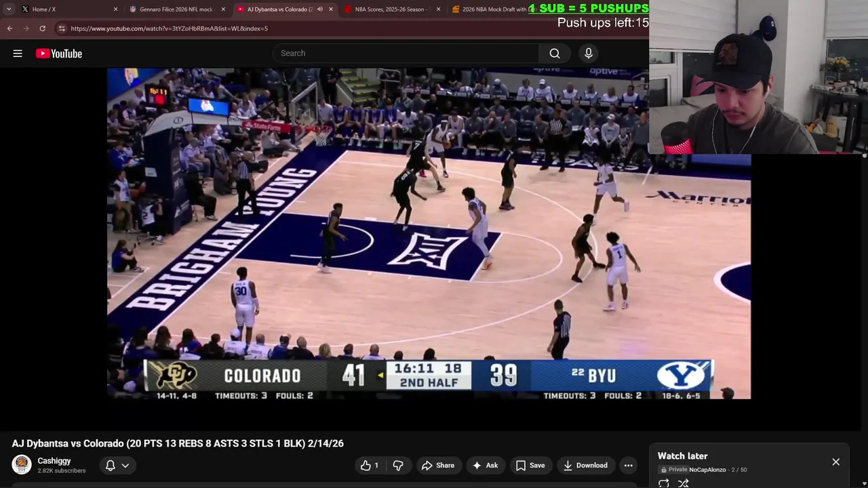Toggle loop playlist icon in Watch later
The width and height of the screenshot is (868, 488).
click(x=664, y=483)
